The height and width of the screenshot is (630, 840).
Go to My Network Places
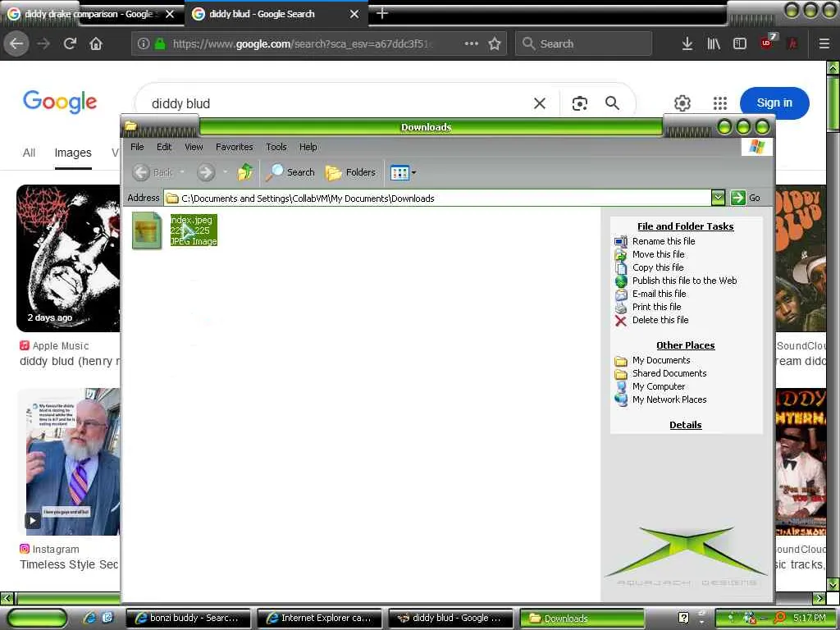(x=669, y=399)
